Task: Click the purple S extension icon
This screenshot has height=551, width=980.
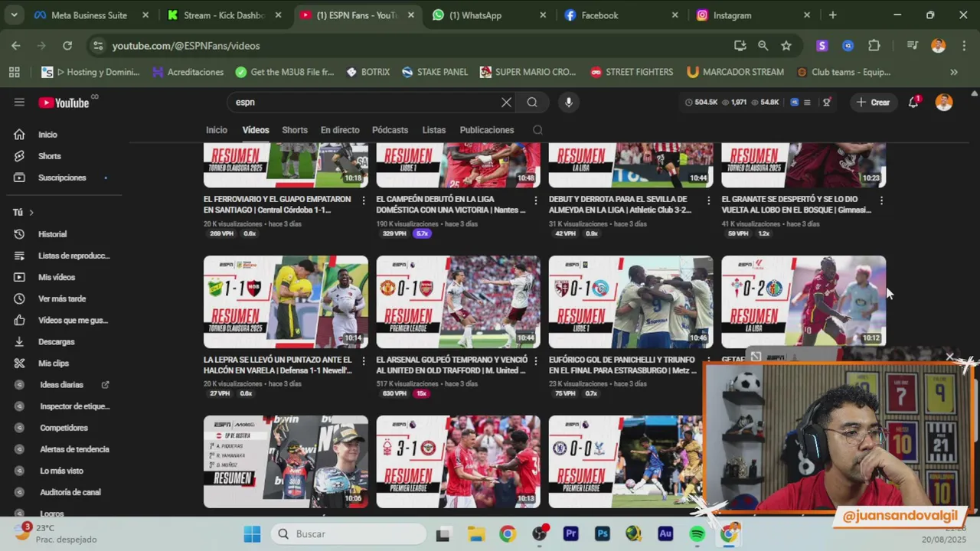Action: pyautogui.click(x=822, y=46)
